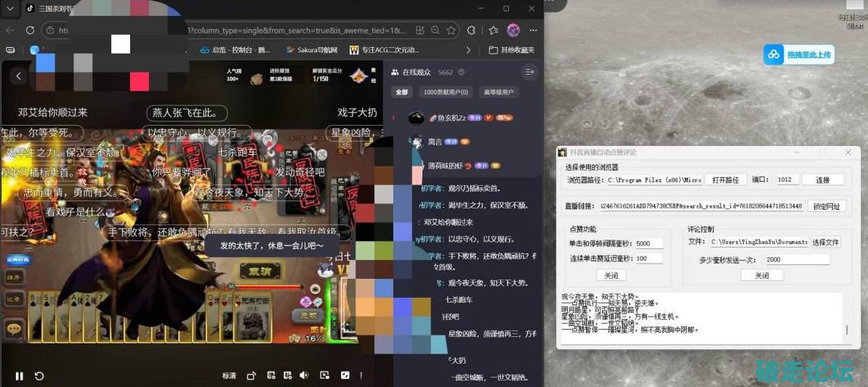Click the 端口 port input field

[x=787, y=180]
